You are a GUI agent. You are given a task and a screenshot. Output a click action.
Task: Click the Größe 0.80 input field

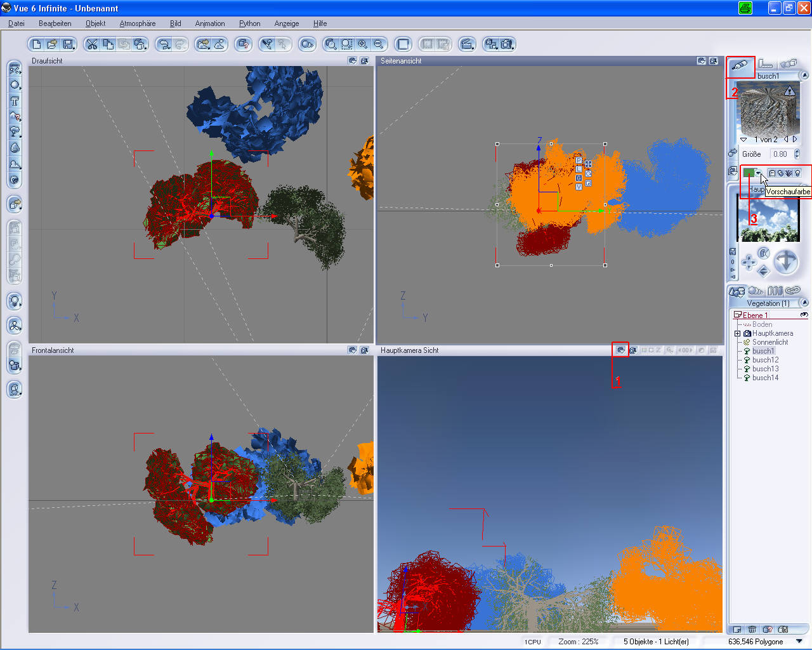pyautogui.click(x=782, y=154)
